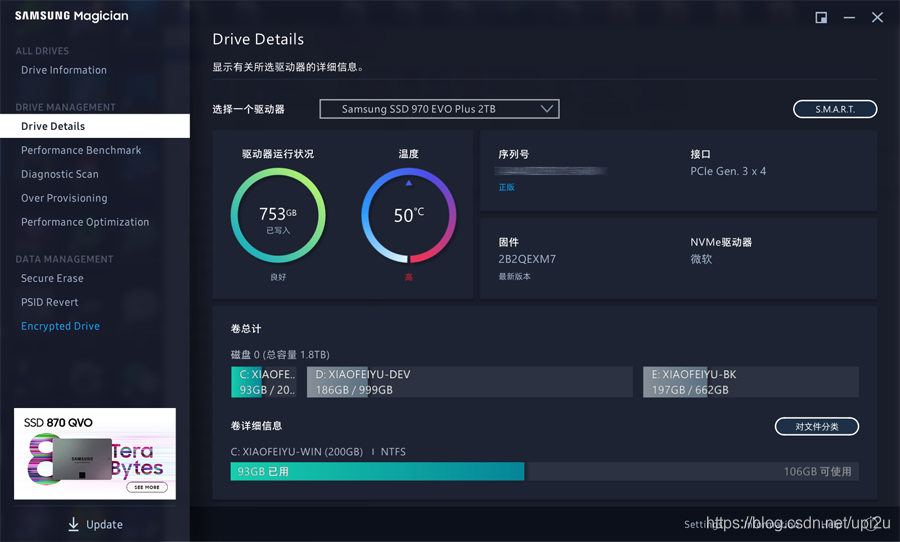Select the E: XIAOFEIYU-BK volume block
Image resolution: width=900 pixels, height=542 pixels.
pos(751,382)
